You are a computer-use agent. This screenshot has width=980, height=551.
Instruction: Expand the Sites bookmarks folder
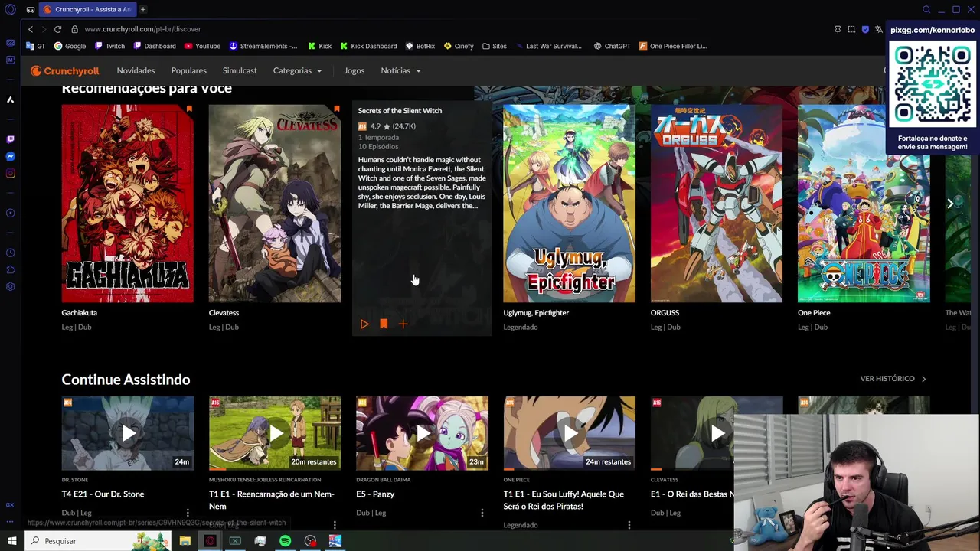(495, 46)
